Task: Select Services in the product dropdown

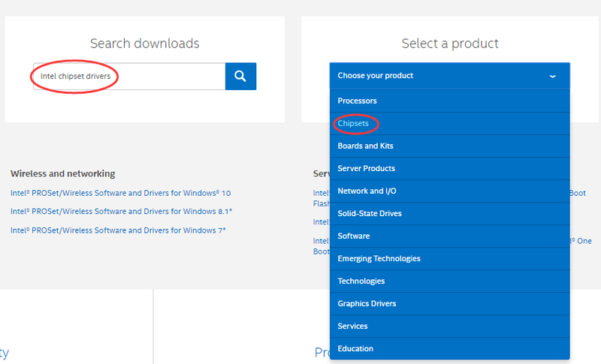Action: coord(449,326)
